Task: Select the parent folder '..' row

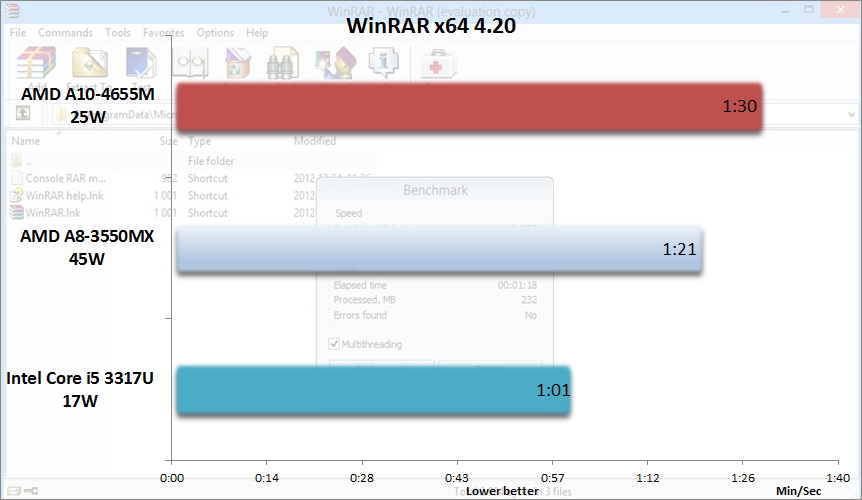Action: pos(191,161)
